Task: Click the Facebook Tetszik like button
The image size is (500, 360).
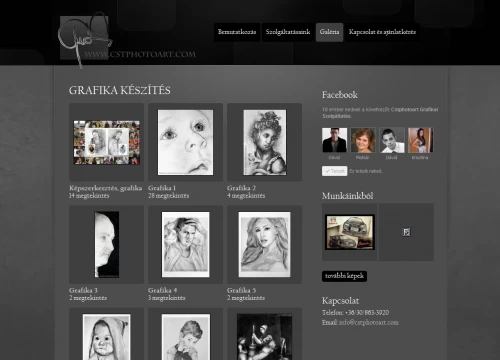Action: coord(335,171)
